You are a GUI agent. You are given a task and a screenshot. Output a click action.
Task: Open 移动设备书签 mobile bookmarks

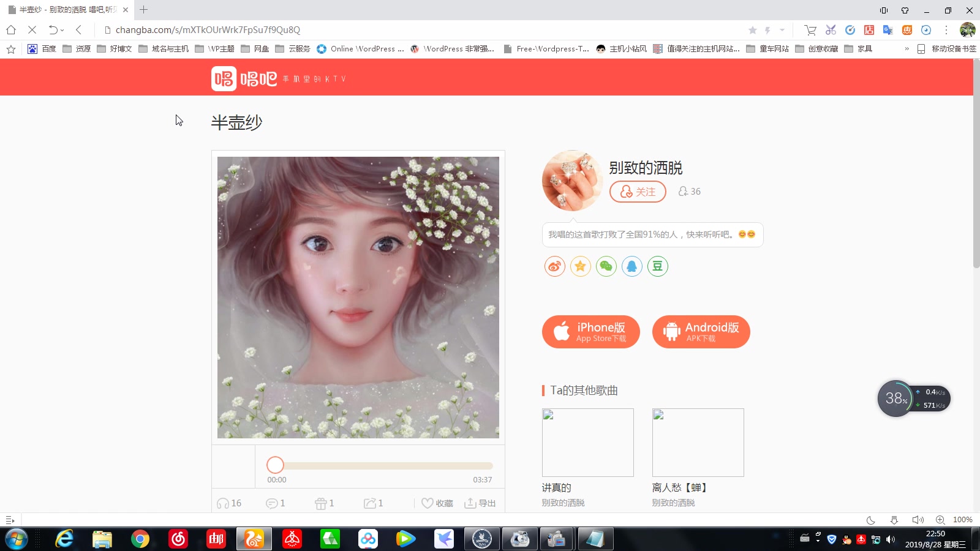(946, 48)
